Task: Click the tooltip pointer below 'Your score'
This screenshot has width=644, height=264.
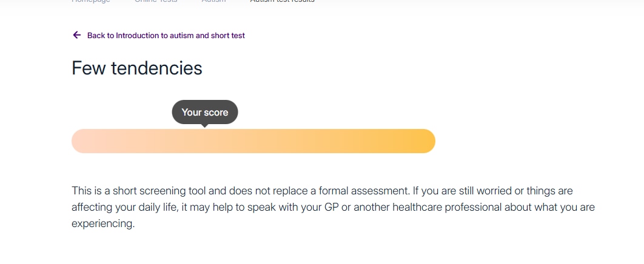Action: [x=205, y=125]
